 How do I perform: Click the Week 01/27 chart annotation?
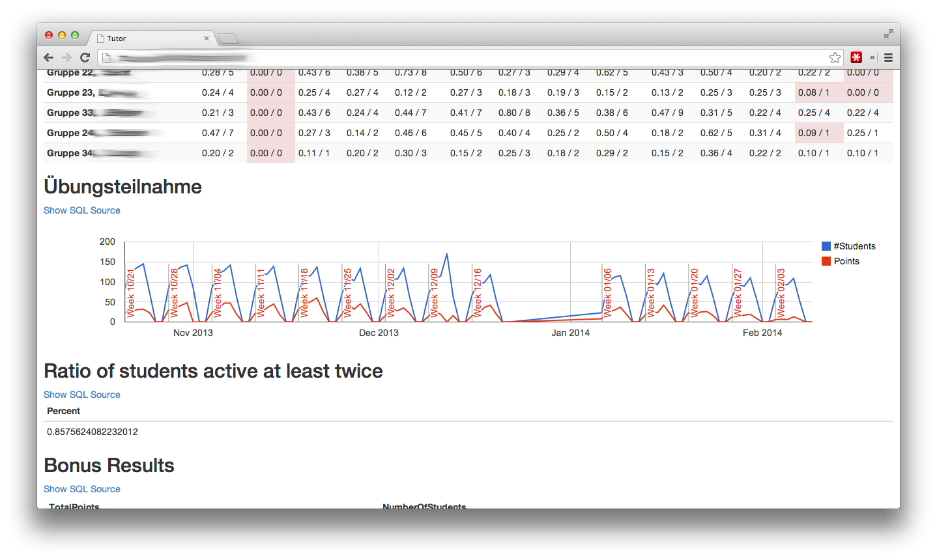[x=738, y=293]
